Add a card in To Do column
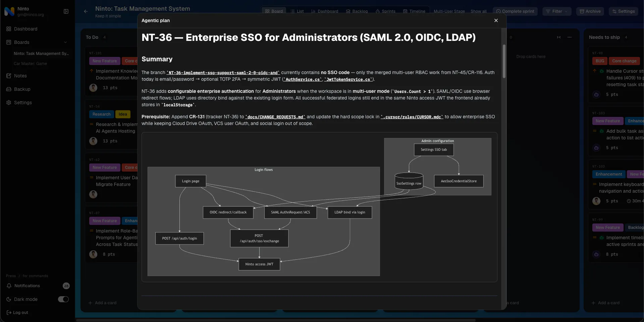The height and width of the screenshot is (322, 644). (102, 303)
